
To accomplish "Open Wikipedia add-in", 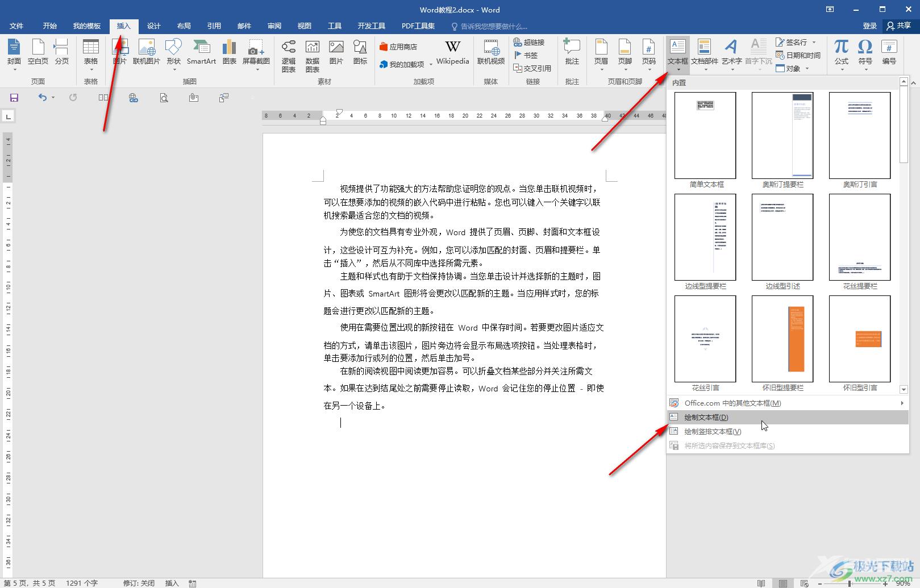I will click(x=452, y=52).
